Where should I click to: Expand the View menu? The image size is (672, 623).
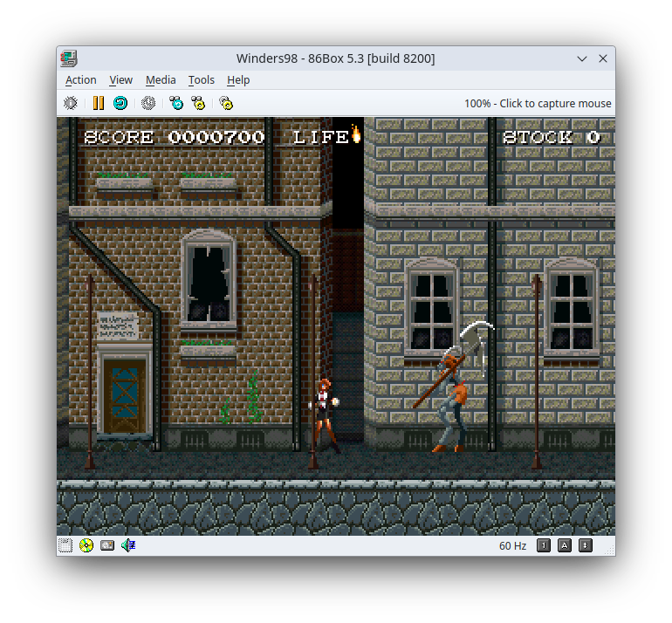point(121,79)
